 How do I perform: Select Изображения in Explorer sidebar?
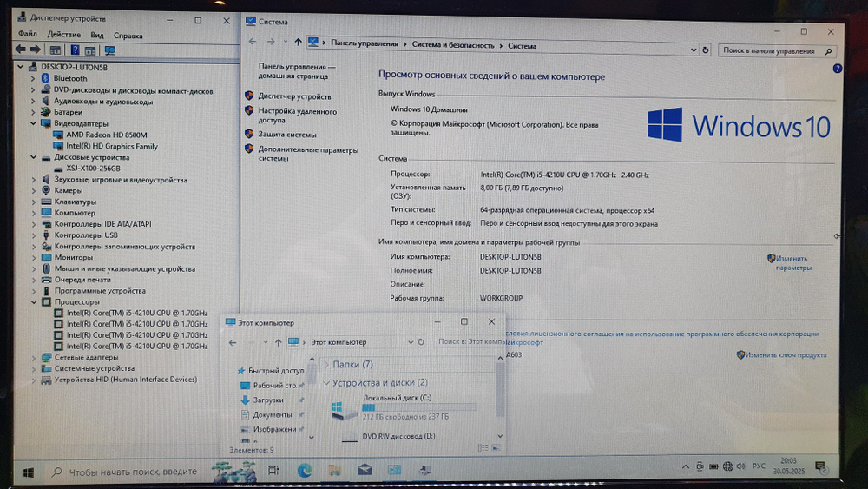[x=274, y=429]
